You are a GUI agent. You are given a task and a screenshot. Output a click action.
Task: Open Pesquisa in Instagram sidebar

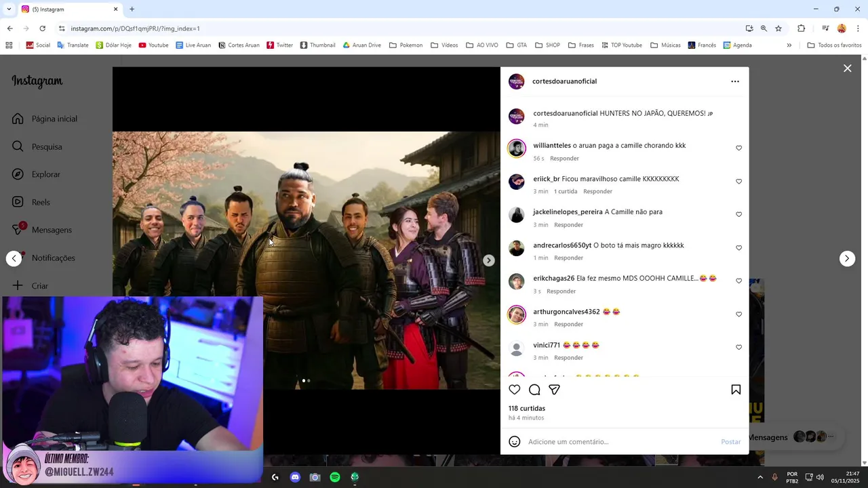point(37,146)
